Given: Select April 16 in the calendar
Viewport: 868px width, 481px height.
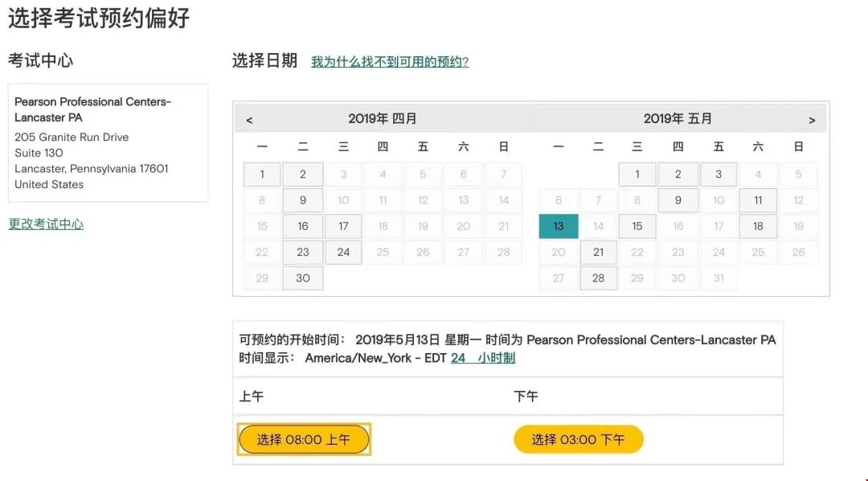Looking at the screenshot, I should [x=303, y=226].
